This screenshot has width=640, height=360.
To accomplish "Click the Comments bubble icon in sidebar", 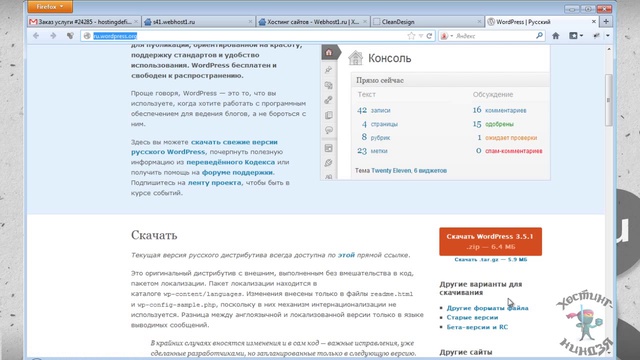I will point(329,130).
